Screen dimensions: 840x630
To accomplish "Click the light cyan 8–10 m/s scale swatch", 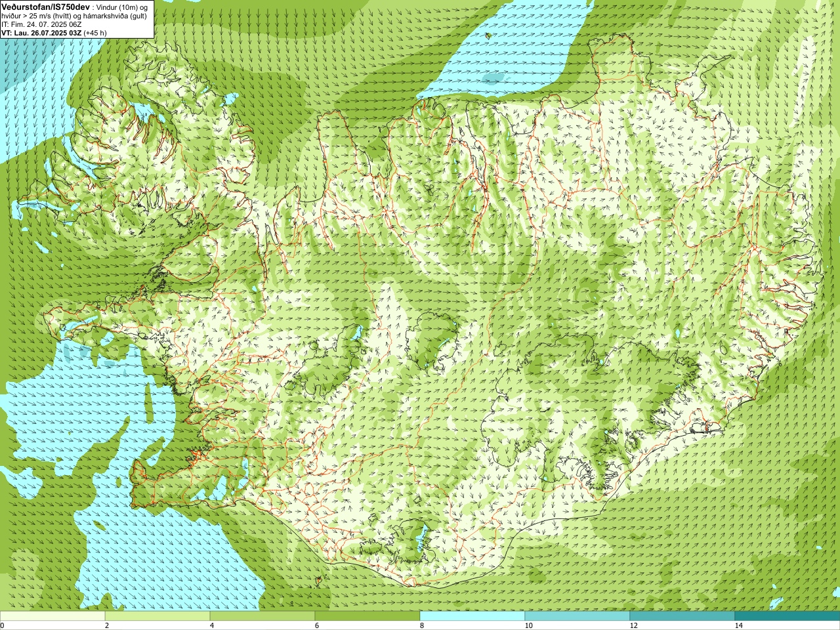I will pyautogui.click(x=472, y=616).
